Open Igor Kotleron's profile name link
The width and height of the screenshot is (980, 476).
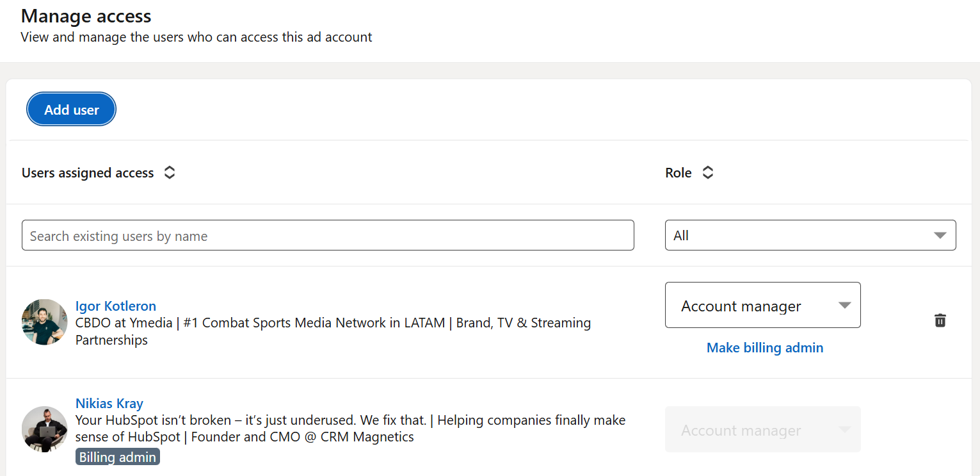[x=116, y=306]
